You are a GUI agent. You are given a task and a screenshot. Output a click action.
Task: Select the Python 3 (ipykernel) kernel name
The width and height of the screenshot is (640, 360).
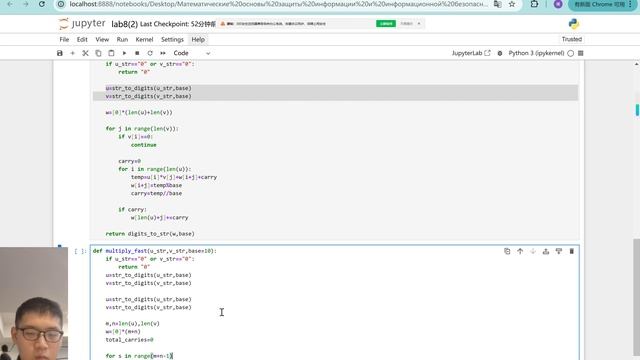pos(536,53)
